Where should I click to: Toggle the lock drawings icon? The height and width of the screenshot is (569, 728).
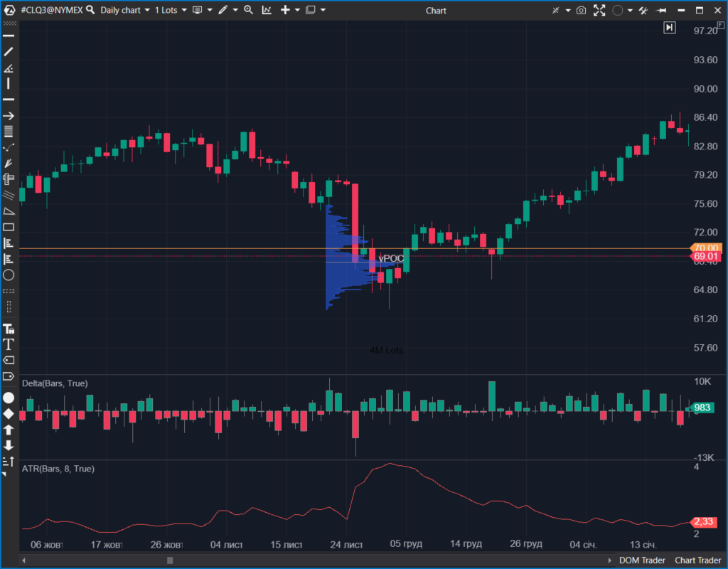[9, 329]
